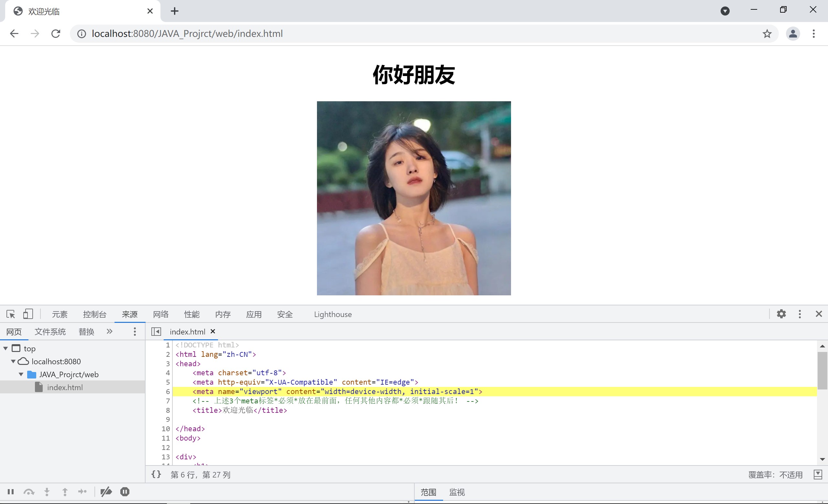Click the inspect element picker icon
Screen dimensions: 828x504
11,314
